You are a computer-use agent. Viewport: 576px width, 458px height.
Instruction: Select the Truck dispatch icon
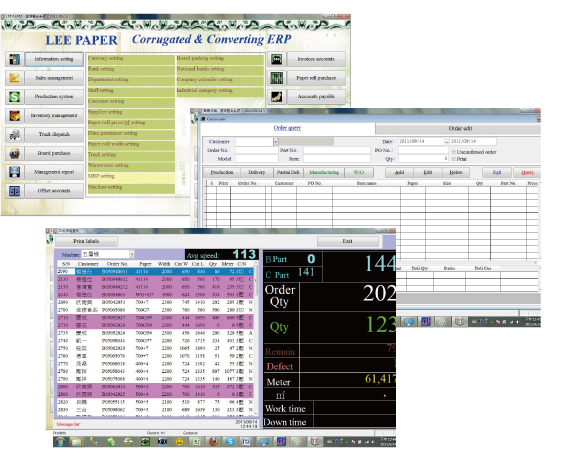[x=15, y=134]
